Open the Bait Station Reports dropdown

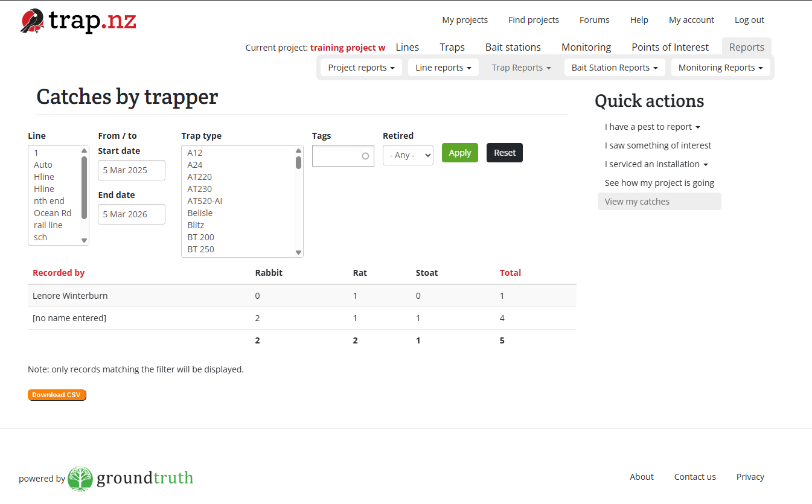pyautogui.click(x=614, y=68)
